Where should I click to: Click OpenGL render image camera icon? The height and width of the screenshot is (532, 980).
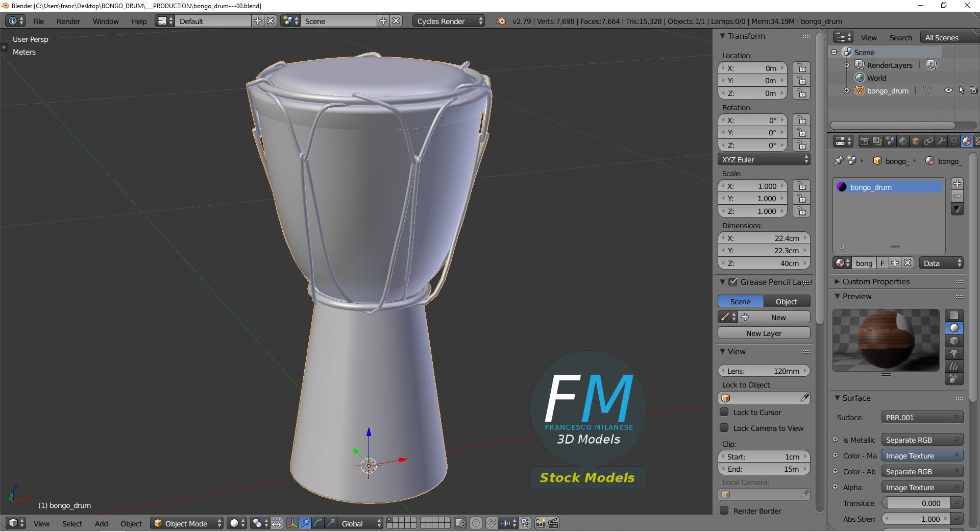[541, 523]
